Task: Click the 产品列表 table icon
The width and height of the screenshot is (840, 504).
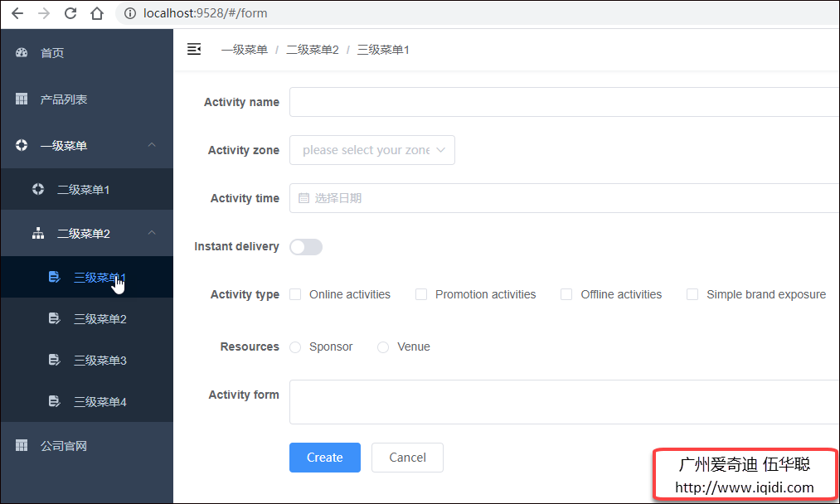Action: coord(22,99)
